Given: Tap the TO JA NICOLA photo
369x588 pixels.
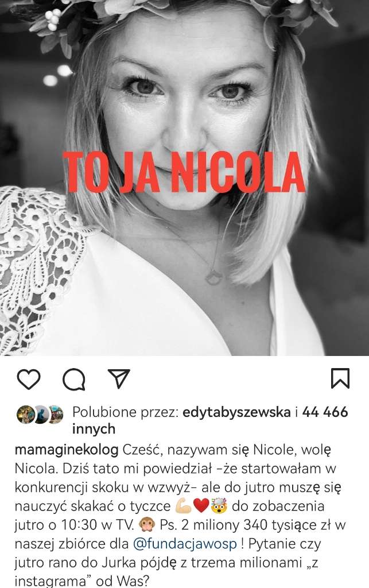Looking at the screenshot, I should tap(184, 178).
